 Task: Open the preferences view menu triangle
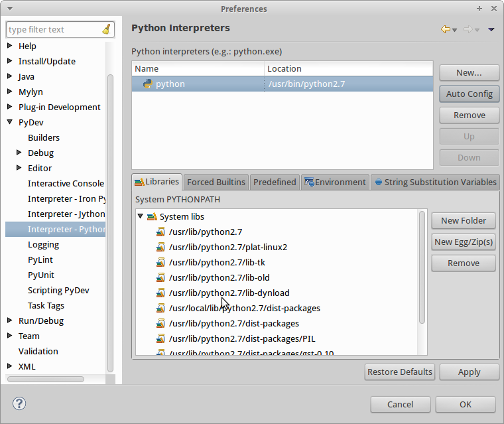(491, 29)
